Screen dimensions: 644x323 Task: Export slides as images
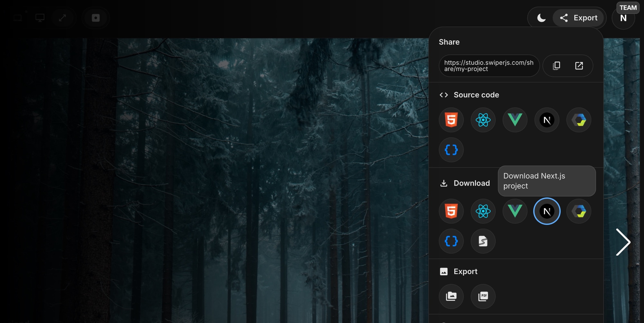click(451, 297)
